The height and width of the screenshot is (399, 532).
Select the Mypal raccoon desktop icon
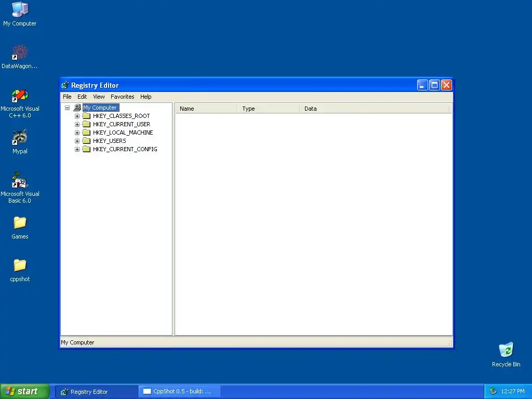[x=20, y=137]
